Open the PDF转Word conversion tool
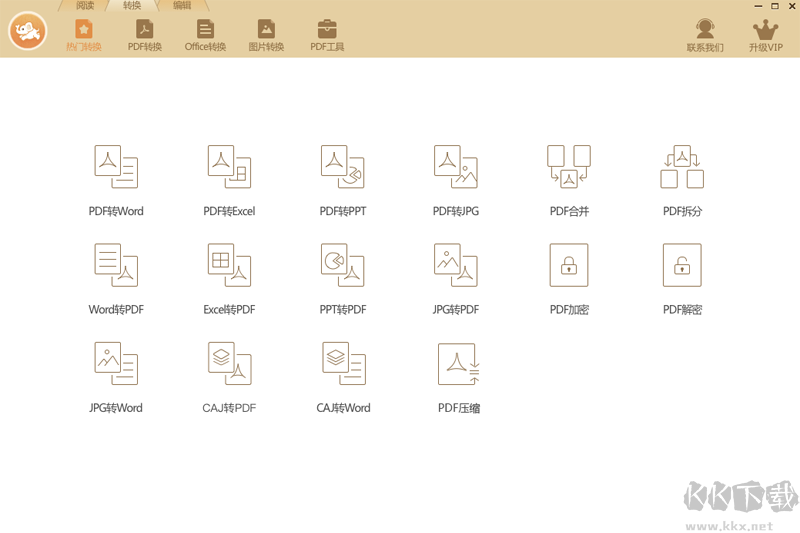Viewport: 800px width, 533px height. click(x=116, y=167)
